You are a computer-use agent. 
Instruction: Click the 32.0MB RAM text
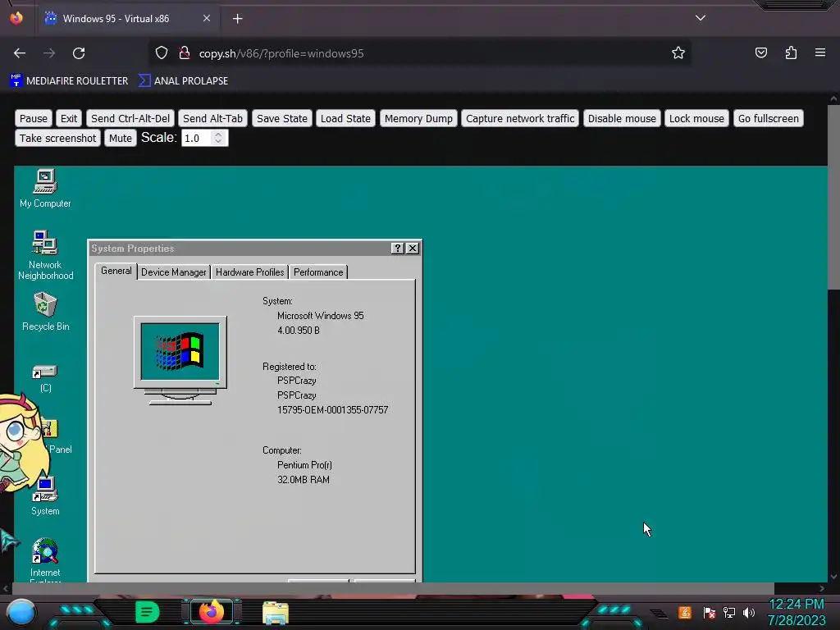pos(304,479)
